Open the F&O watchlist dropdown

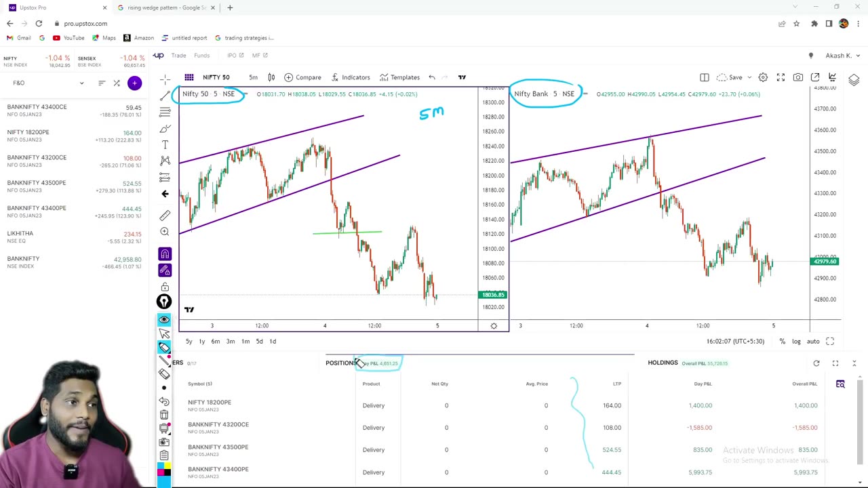click(47, 83)
